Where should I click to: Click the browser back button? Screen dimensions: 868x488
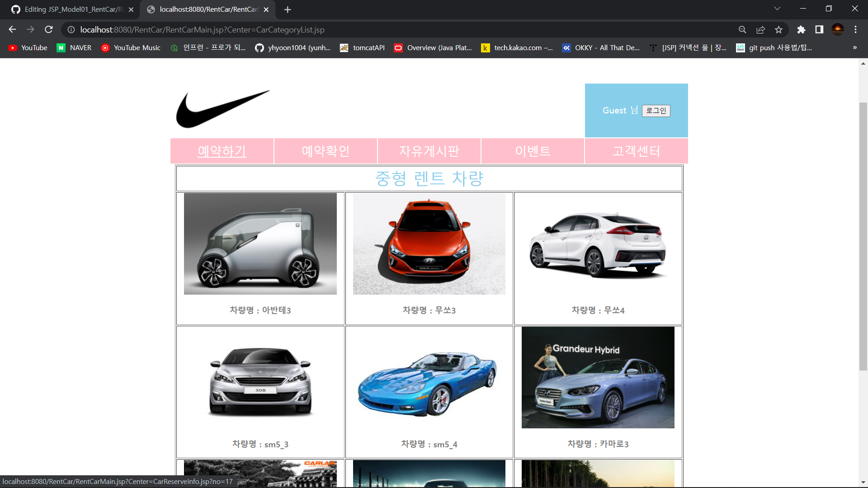tap(12, 29)
